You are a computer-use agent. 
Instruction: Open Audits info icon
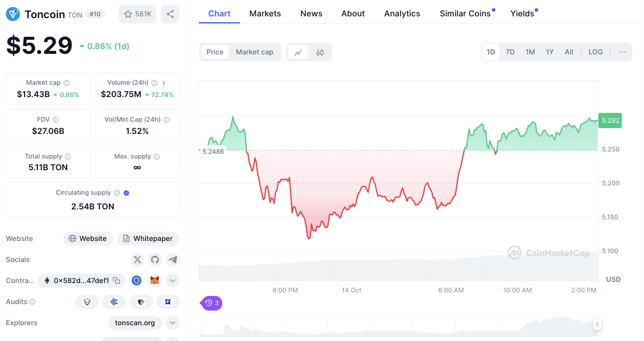32,302
